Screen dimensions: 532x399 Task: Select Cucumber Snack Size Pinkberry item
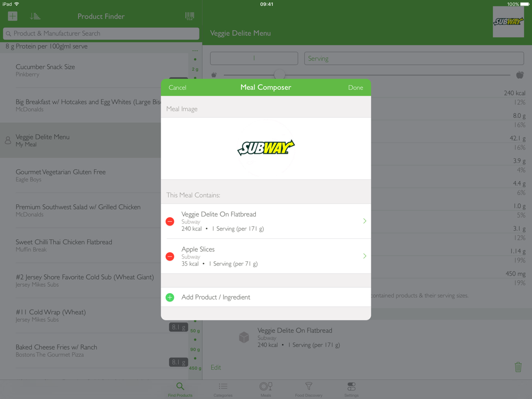click(x=94, y=70)
